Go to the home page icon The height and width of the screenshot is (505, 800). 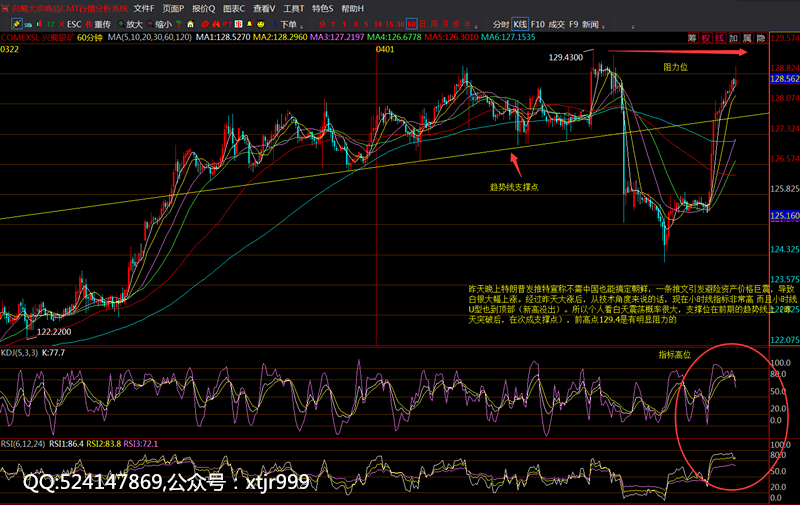[x=190, y=24]
